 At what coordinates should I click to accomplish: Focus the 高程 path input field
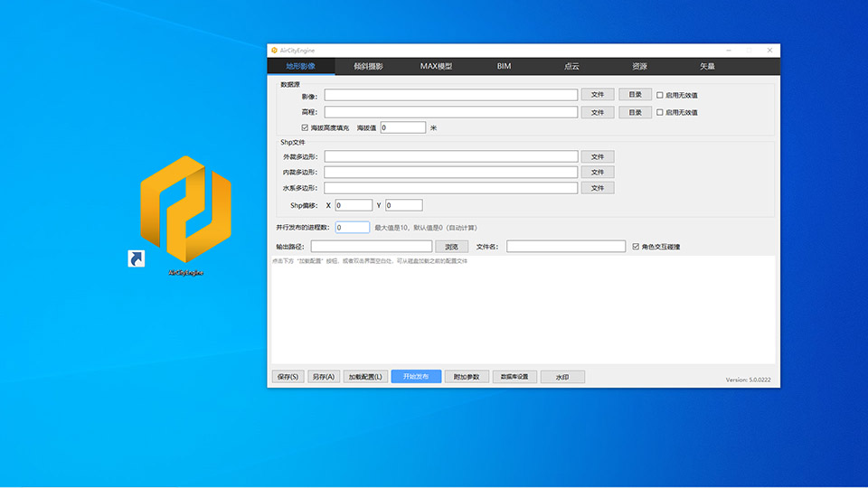click(x=451, y=112)
